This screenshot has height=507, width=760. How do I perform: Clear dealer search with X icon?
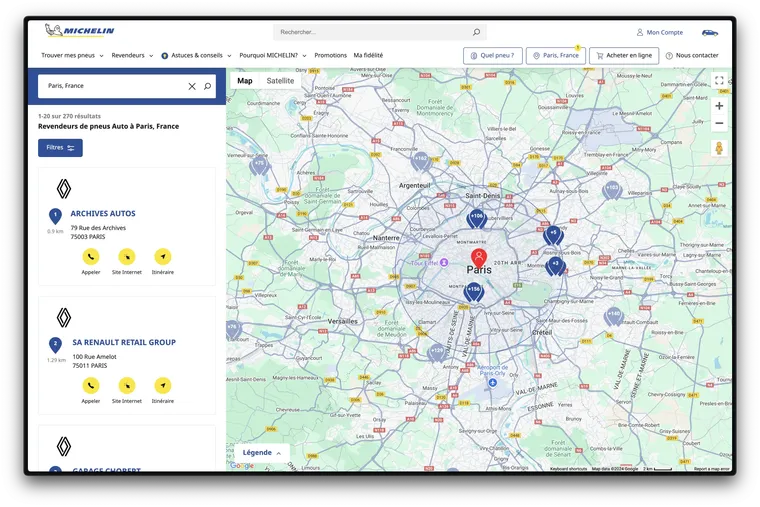[192, 86]
